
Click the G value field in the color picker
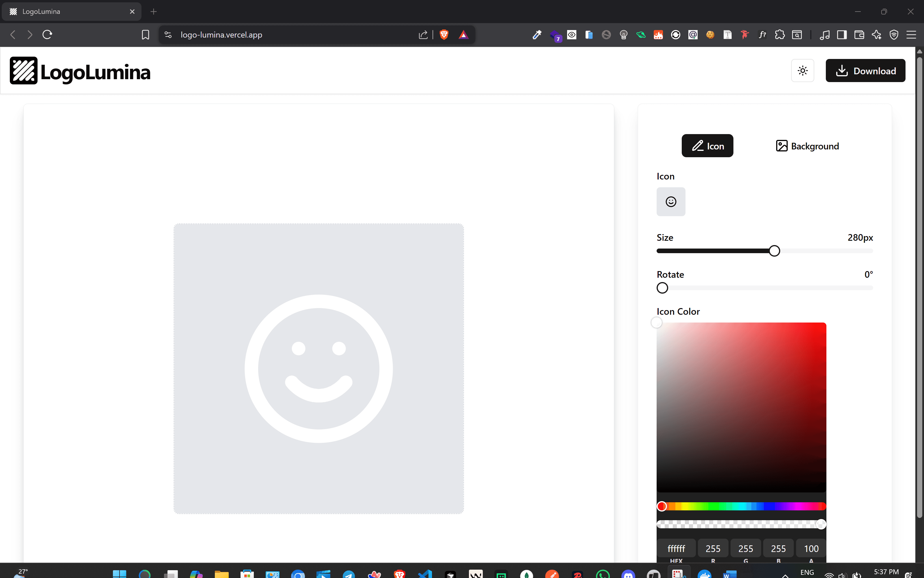point(746,549)
